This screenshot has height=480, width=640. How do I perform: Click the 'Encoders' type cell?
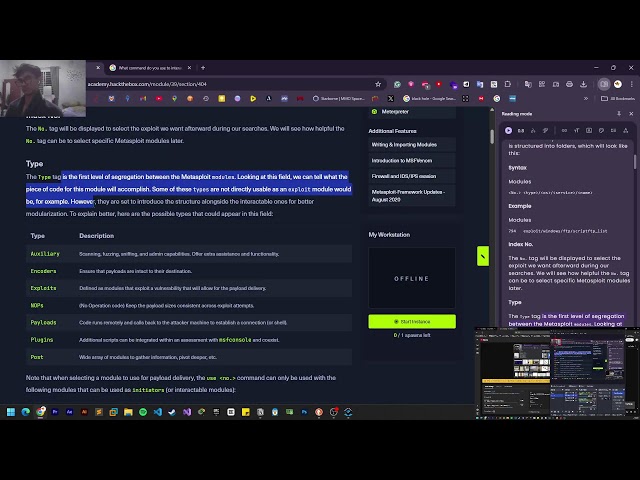click(x=43, y=271)
